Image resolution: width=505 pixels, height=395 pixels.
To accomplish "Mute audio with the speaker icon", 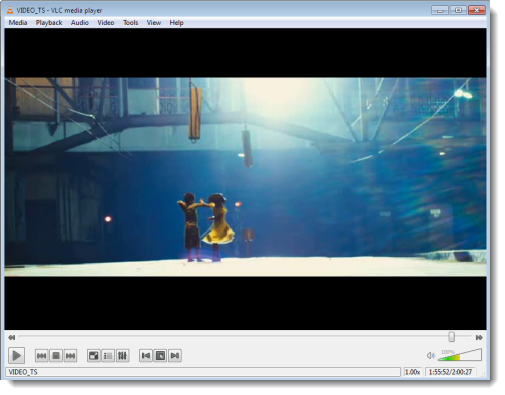I will tap(430, 356).
